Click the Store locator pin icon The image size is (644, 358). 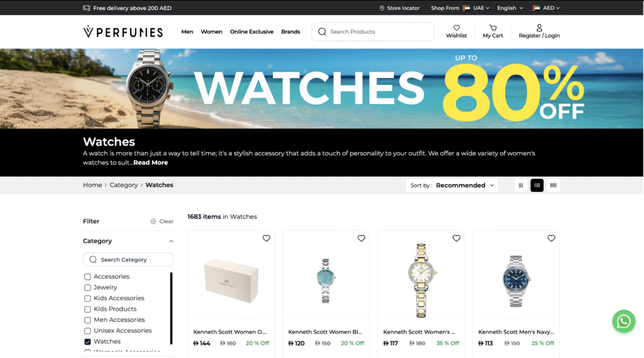(x=382, y=8)
